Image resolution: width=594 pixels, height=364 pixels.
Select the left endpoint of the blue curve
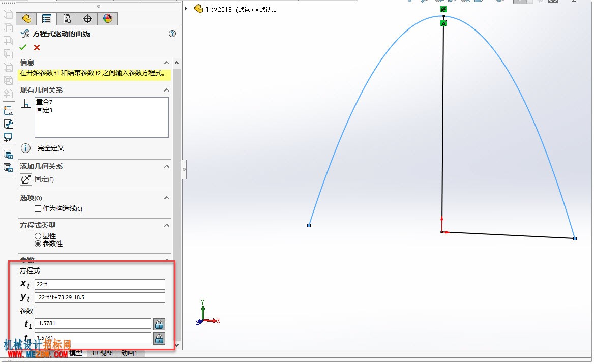[309, 225]
